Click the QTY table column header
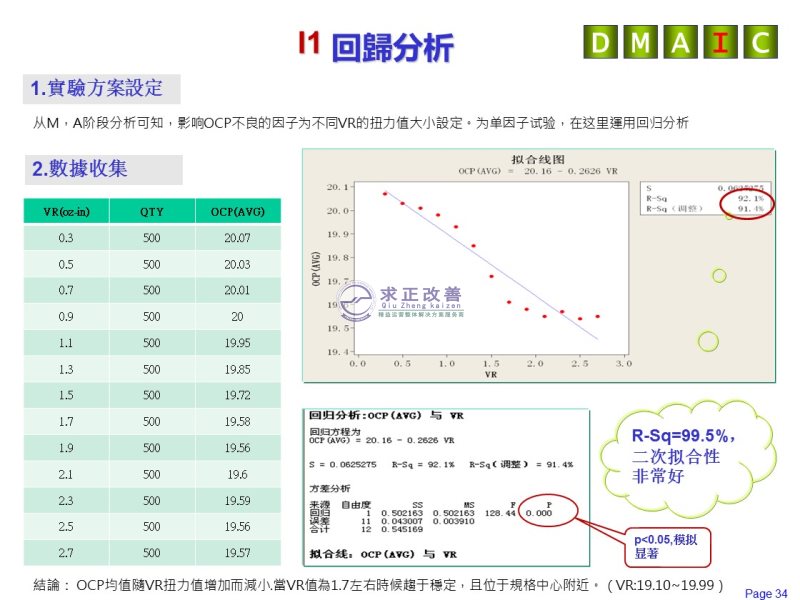The width and height of the screenshot is (800, 600). pyautogui.click(x=152, y=211)
